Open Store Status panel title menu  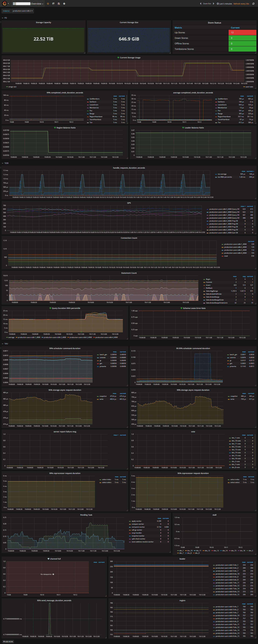[214, 23]
